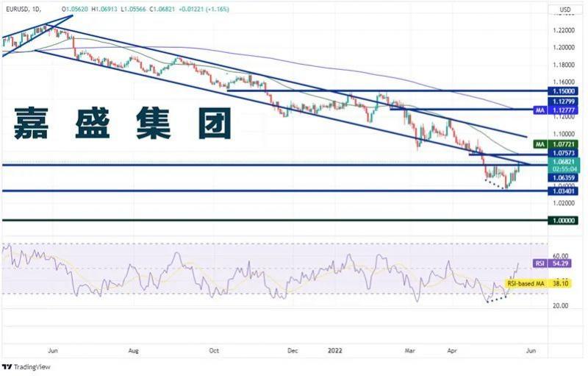Click the 1.06359 price label
Screen dimensions: 588x376
563,177
